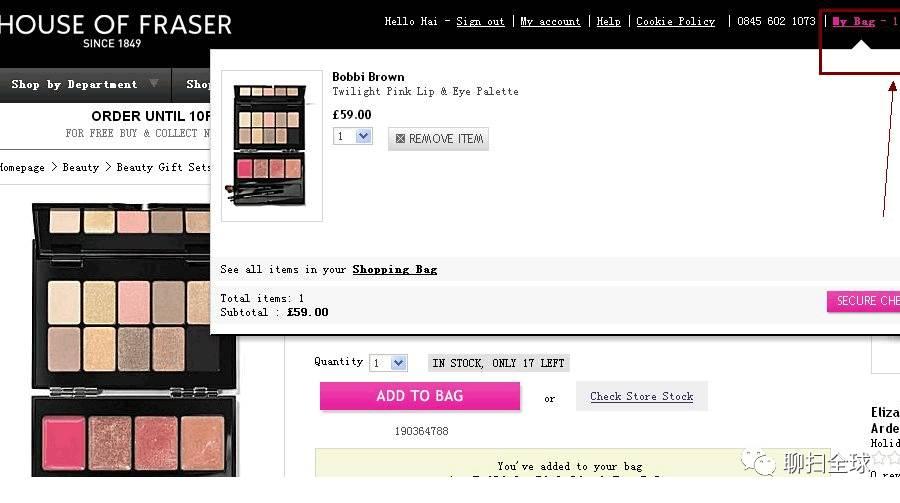This screenshot has width=900, height=503.
Task: Click the Shop by Department arrow icon
Action: tap(154, 83)
